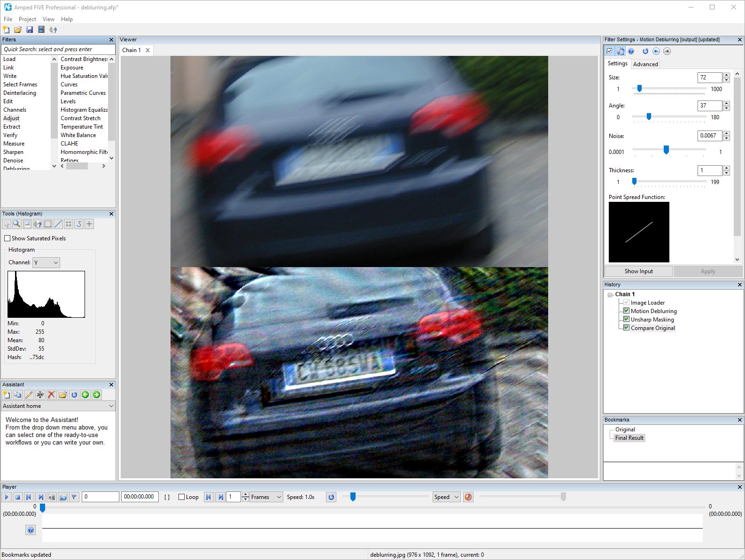This screenshot has width=745, height=560.
Task: Click the save project icon in toolbar
Action: (30, 30)
